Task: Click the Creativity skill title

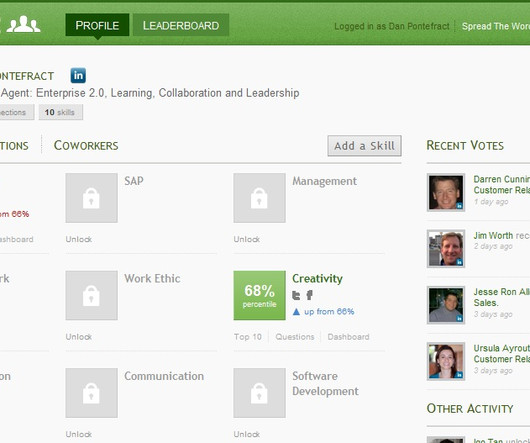Action: [x=317, y=279]
